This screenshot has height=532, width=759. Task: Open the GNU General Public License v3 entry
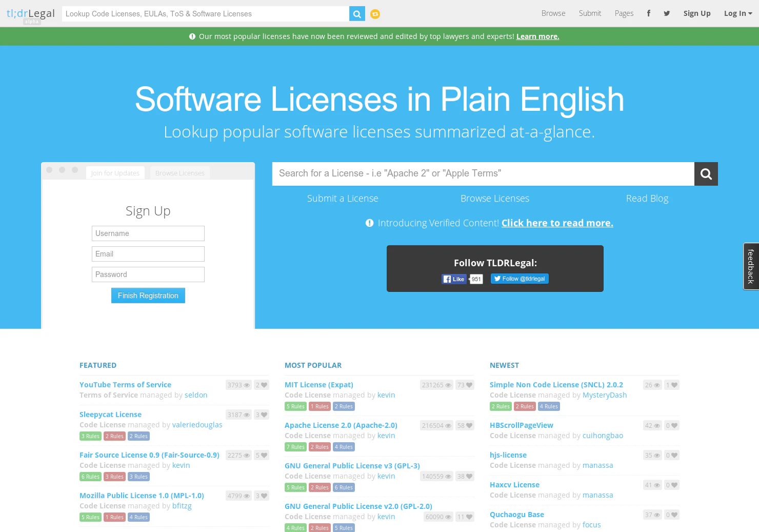coord(352,466)
